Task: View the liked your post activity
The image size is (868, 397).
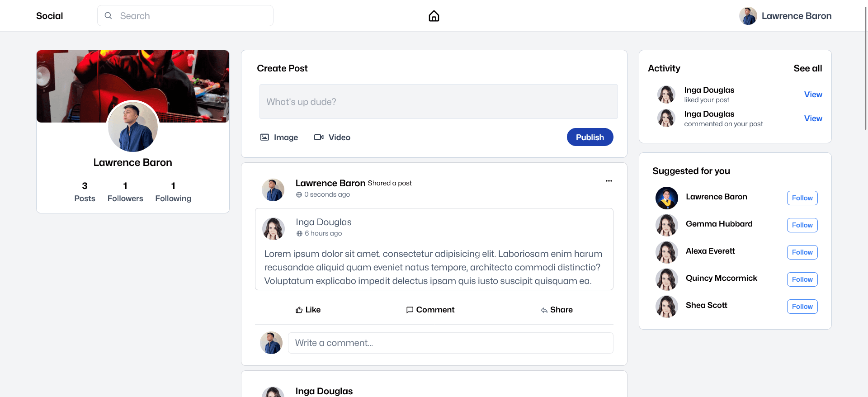Action: click(x=813, y=95)
